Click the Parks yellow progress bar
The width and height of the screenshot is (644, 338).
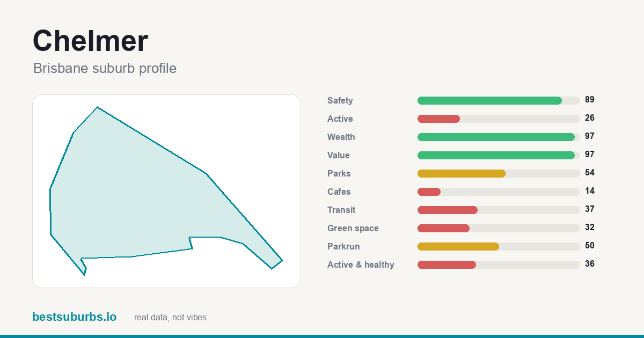(x=499, y=173)
